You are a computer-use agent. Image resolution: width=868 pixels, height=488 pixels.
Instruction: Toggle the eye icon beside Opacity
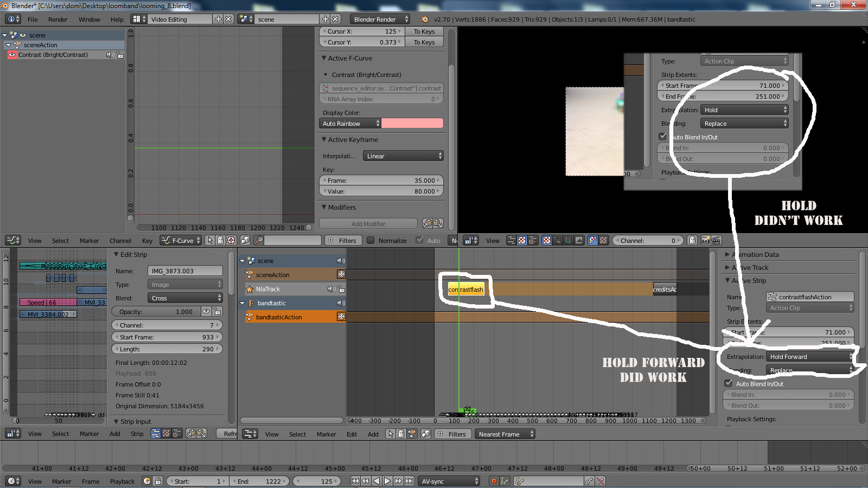[x=206, y=311]
